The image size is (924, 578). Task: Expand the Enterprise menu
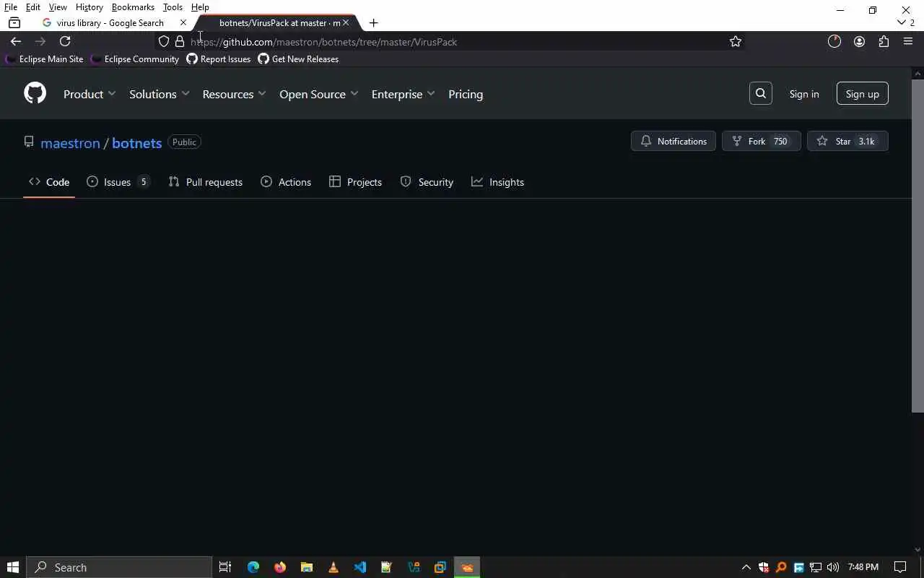(403, 94)
